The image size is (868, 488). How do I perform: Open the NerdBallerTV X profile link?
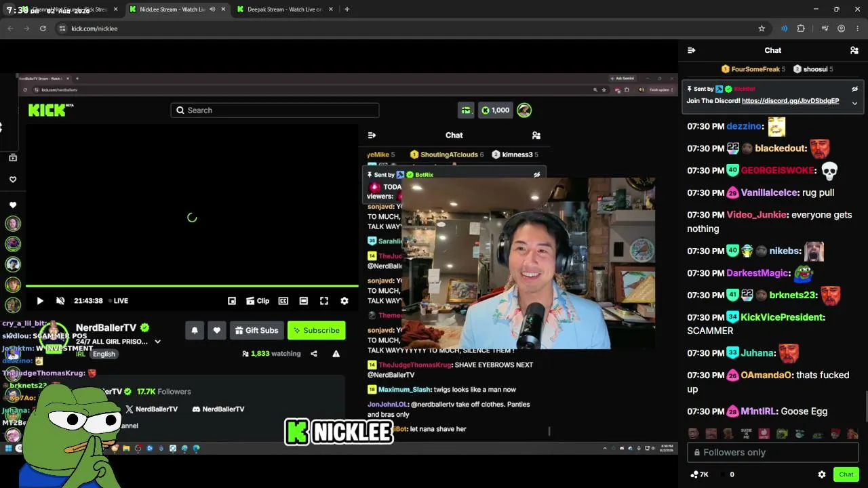(x=151, y=409)
